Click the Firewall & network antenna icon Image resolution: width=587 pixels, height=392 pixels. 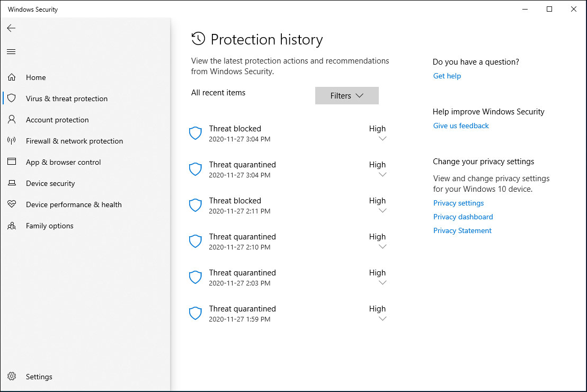12,141
